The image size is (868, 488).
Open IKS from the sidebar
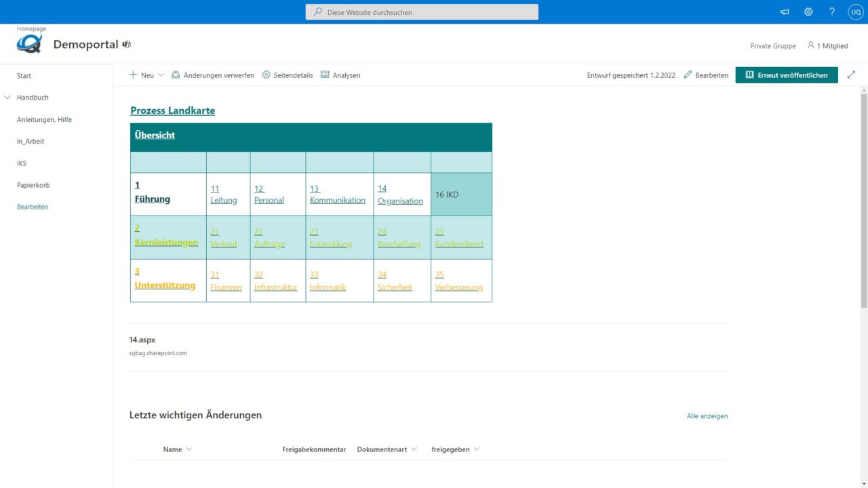point(21,163)
